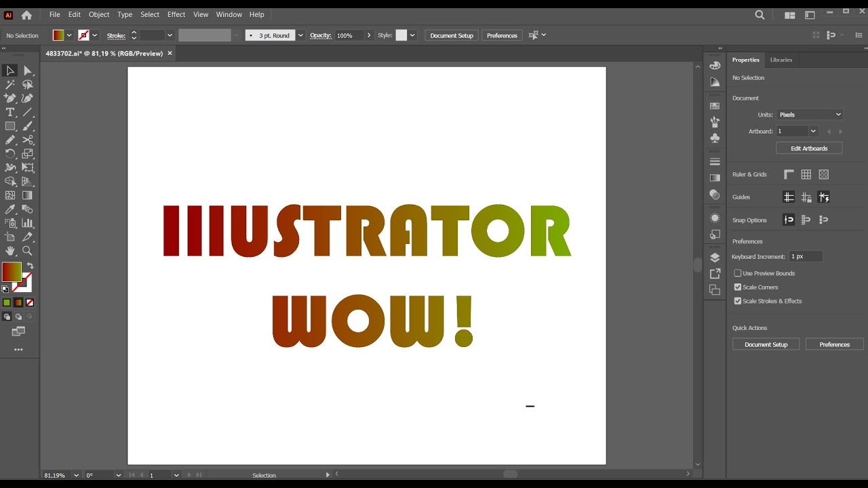Select the Selection tool arrow
This screenshot has height=488, width=868.
click(10, 70)
